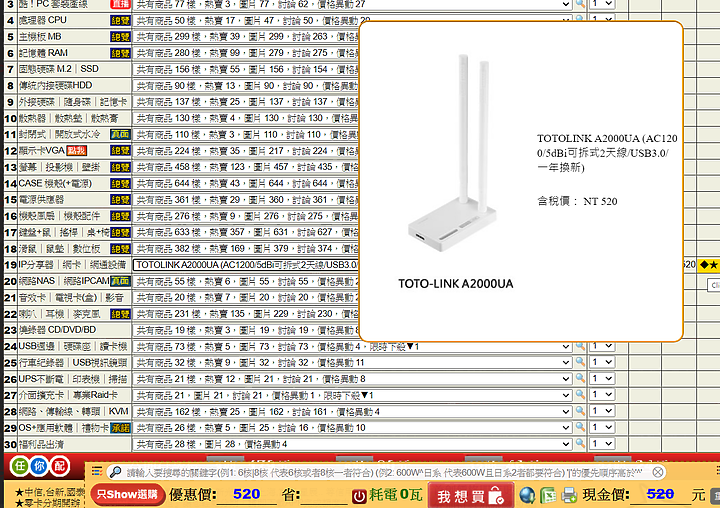Click the red 配 circle icon
Viewport: 720px width, 508px height.
coord(60,466)
